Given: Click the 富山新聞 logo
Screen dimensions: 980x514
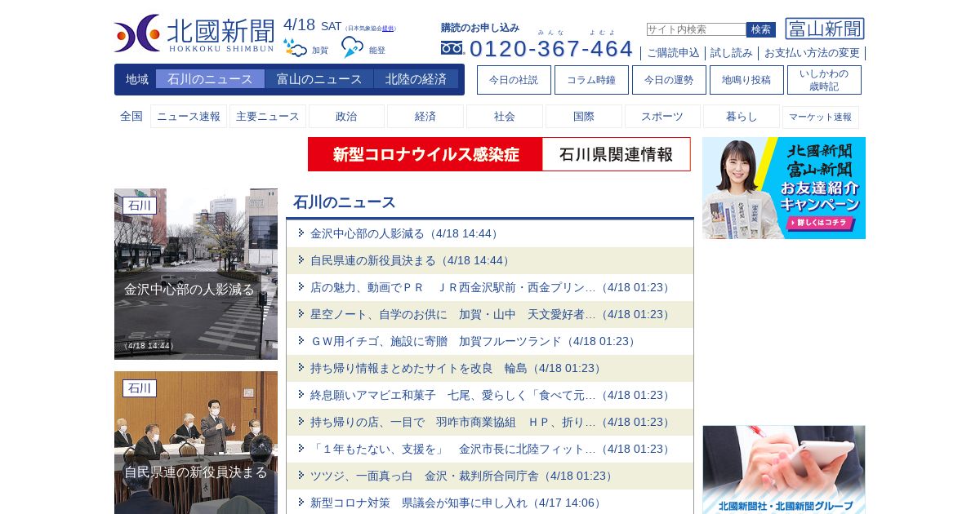Looking at the screenshot, I should tap(825, 29).
